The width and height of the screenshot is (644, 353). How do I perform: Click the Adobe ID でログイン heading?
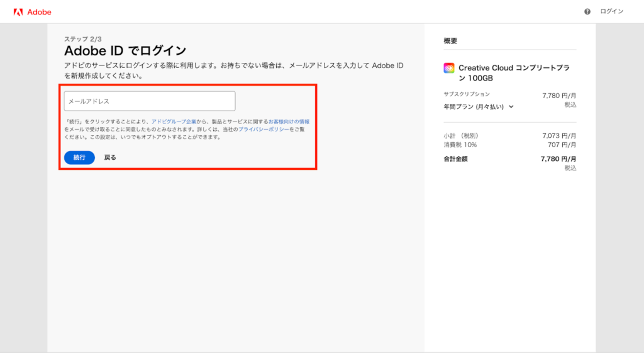(x=125, y=50)
